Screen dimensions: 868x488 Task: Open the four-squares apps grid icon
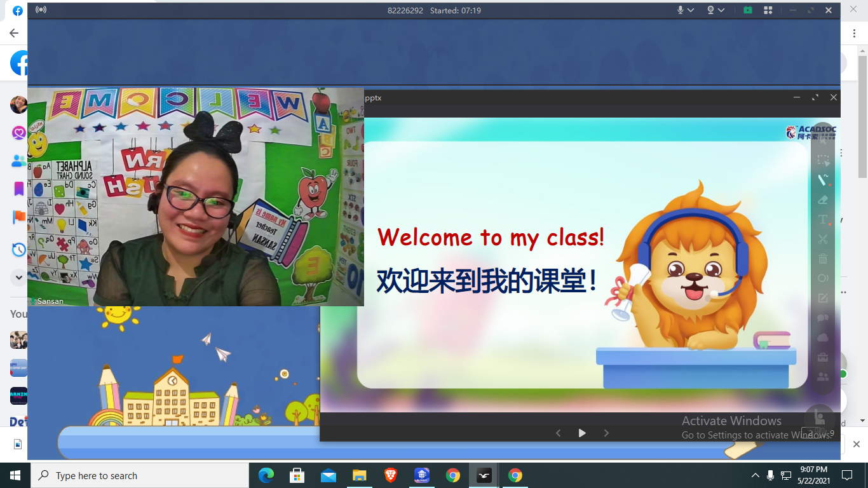click(x=768, y=10)
